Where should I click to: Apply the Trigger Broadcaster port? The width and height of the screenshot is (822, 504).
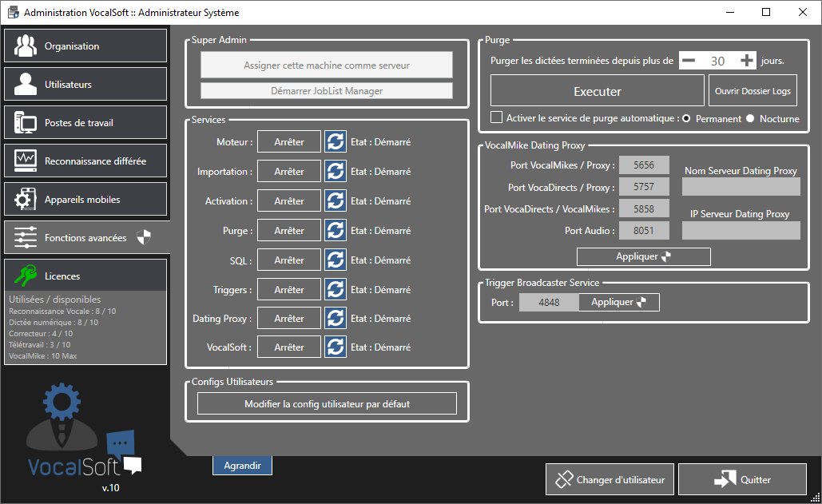[618, 302]
